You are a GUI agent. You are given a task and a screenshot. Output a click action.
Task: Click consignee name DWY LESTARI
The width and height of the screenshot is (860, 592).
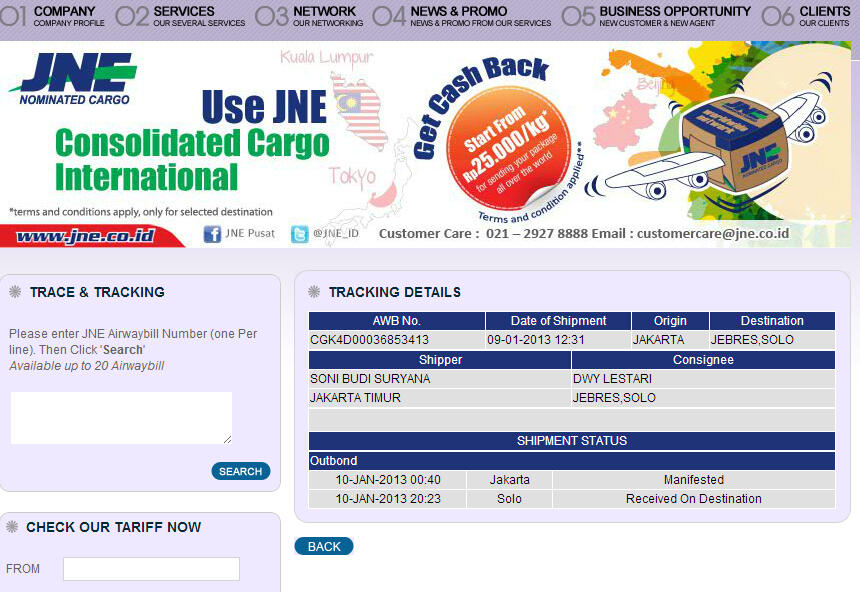pos(613,379)
